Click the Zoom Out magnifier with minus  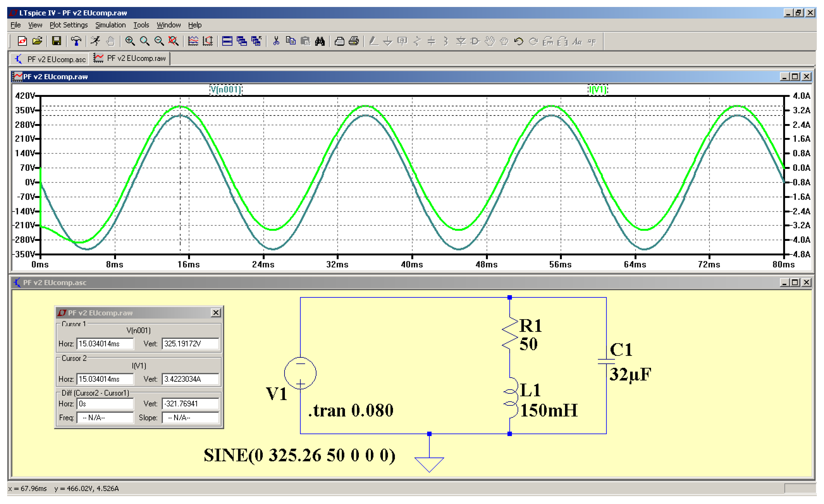[159, 41]
